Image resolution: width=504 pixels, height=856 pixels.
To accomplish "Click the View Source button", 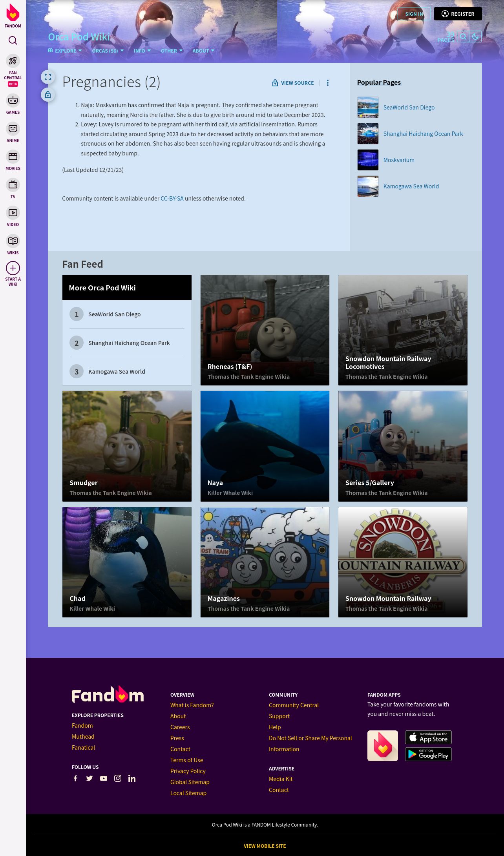I will tap(293, 83).
